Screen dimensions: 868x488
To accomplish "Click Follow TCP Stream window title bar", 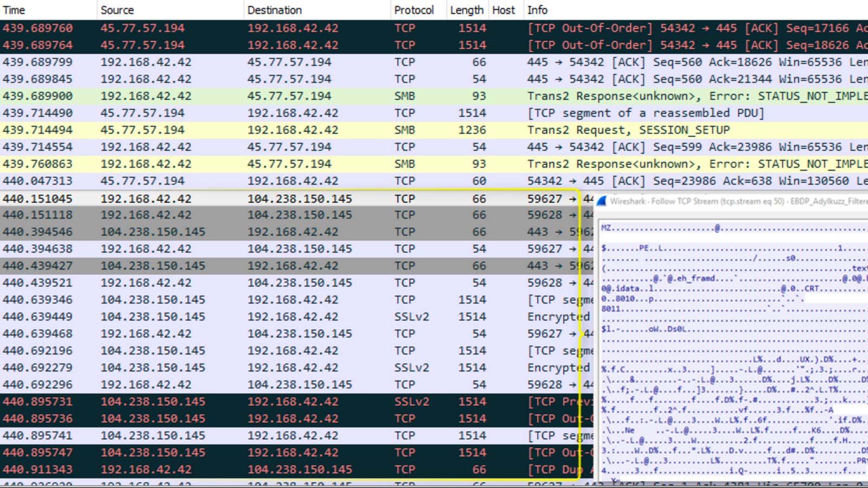I will pyautogui.click(x=731, y=201).
